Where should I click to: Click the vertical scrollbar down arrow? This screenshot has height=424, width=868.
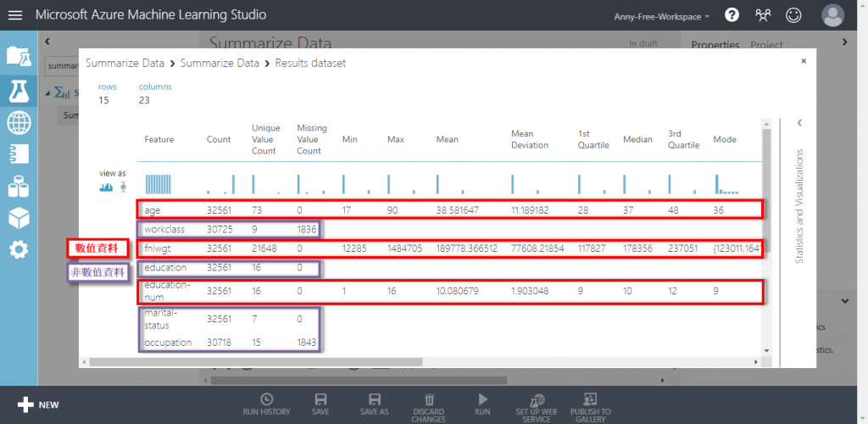point(766,350)
